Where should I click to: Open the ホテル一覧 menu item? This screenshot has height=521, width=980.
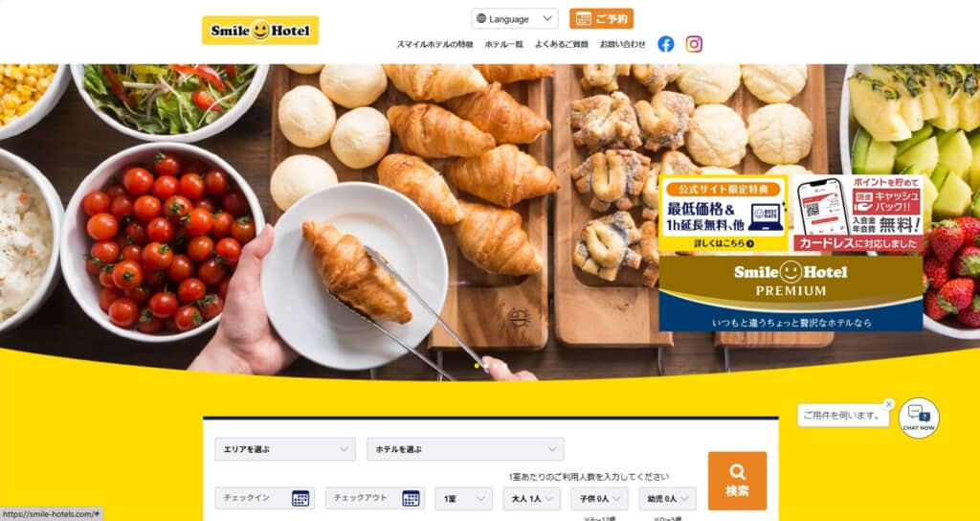(x=503, y=44)
